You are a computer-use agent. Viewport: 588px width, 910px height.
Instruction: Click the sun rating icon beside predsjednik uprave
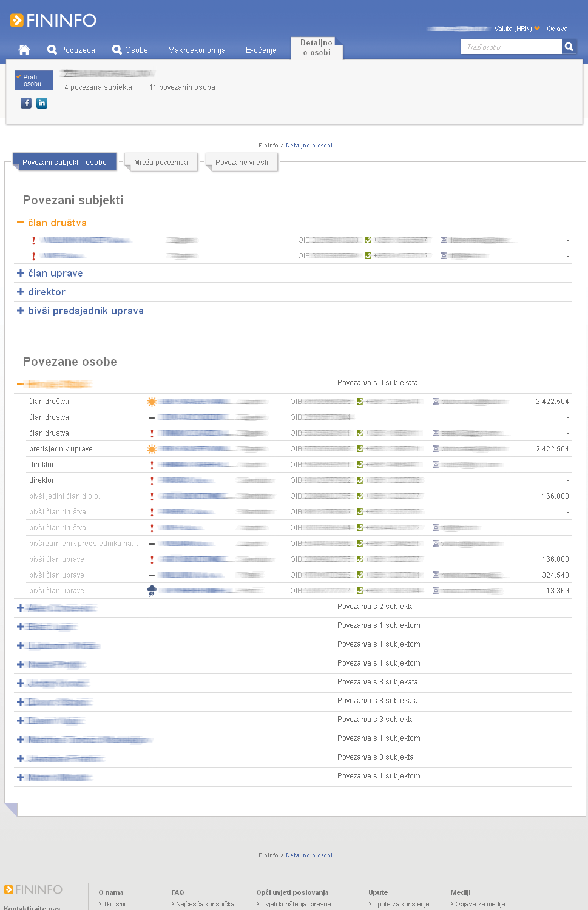click(152, 449)
